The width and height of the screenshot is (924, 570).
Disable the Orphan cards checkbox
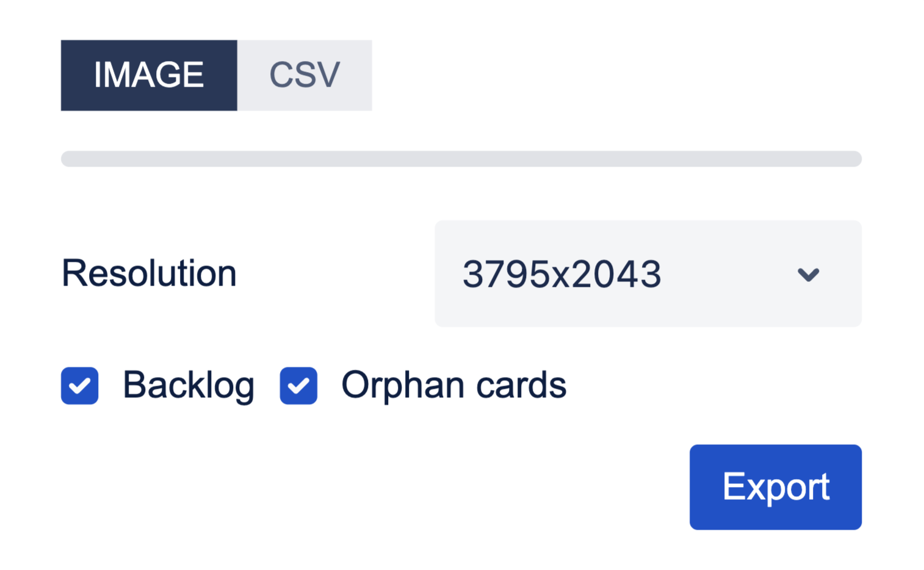pyautogui.click(x=298, y=386)
